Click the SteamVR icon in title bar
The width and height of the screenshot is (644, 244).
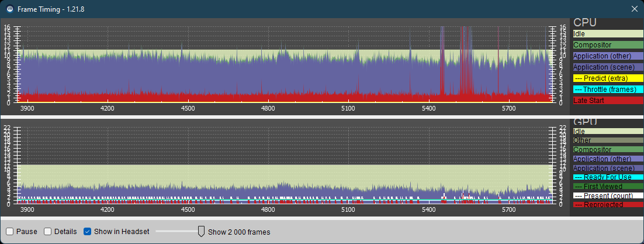pyautogui.click(x=11, y=9)
